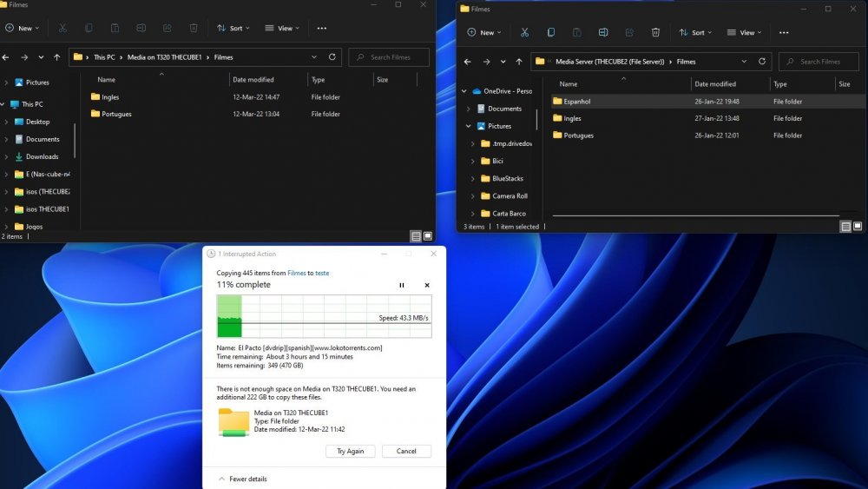Open the View dropdown in right window
868x489 pixels.
(744, 33)
